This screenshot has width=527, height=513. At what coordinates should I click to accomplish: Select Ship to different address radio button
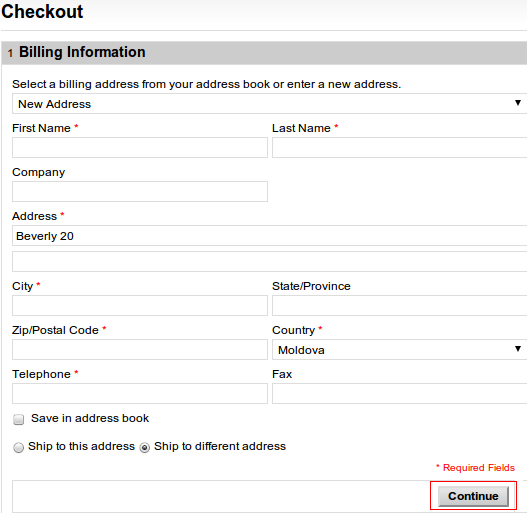click(145, 447)
